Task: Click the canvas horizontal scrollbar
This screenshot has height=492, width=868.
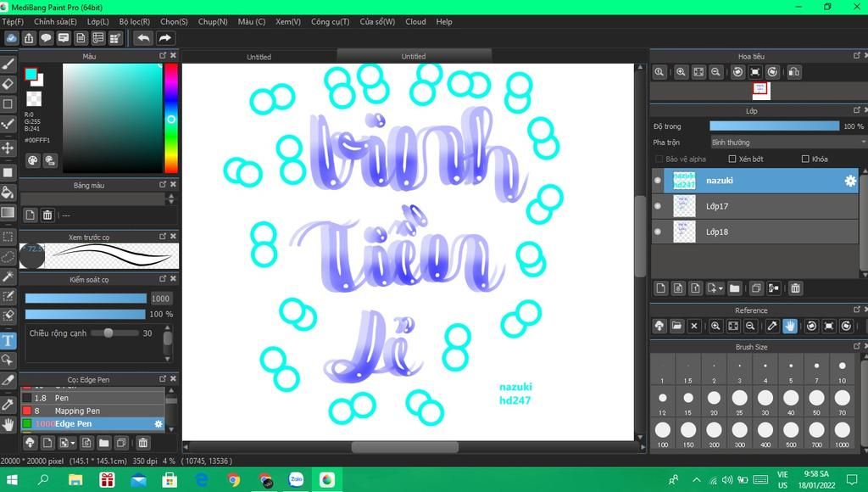Action: coord(404,446)
